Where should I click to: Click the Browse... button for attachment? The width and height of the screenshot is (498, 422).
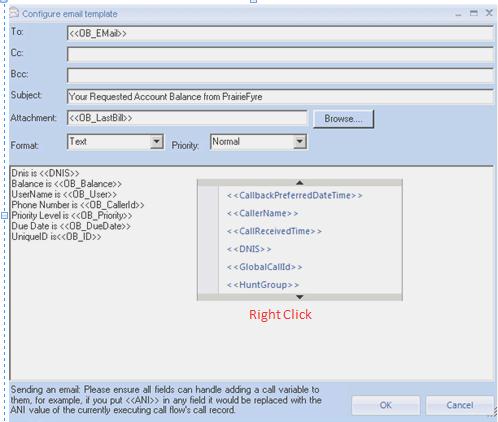point(343,119)
